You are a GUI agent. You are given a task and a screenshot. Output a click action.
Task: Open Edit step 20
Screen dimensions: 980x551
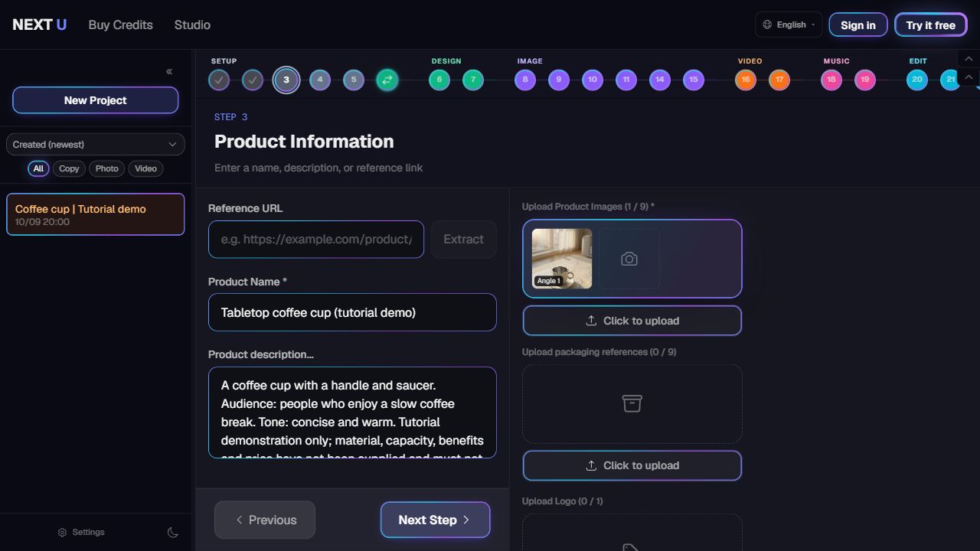[917, 80]
